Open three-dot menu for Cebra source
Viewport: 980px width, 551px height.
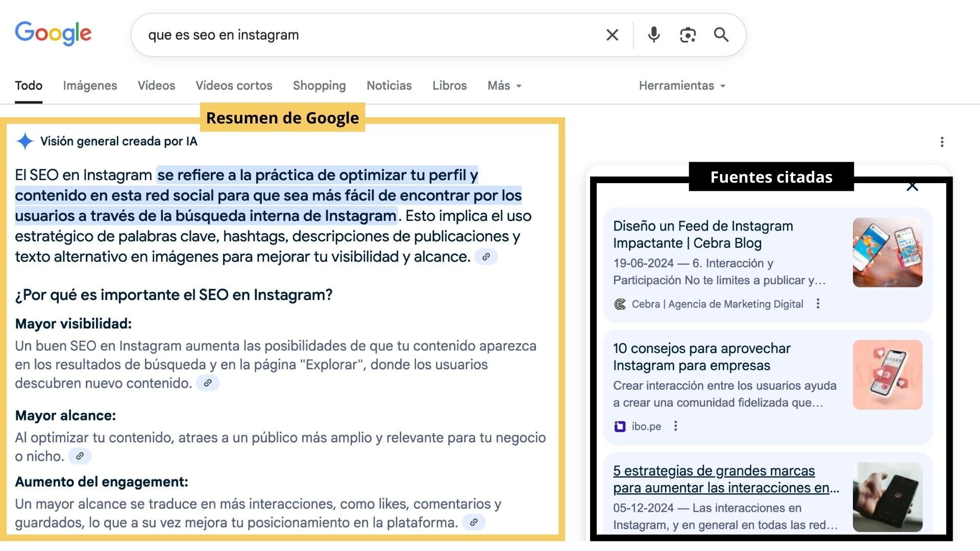click(x=818, y=304)
